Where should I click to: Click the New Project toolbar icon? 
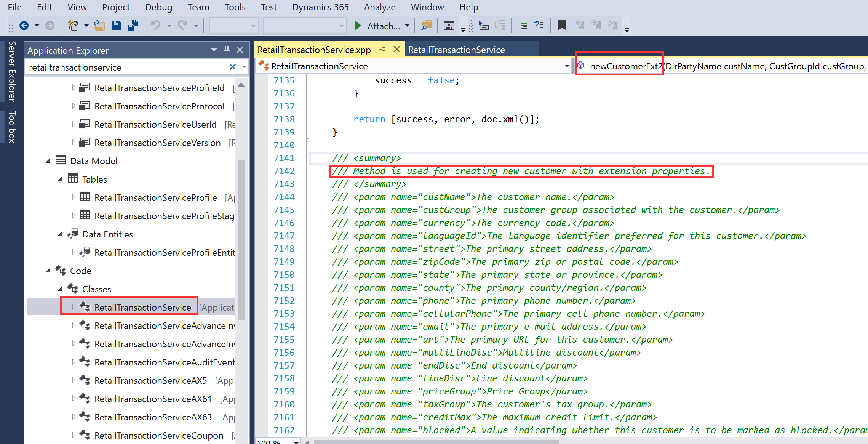tap(72, 26)
